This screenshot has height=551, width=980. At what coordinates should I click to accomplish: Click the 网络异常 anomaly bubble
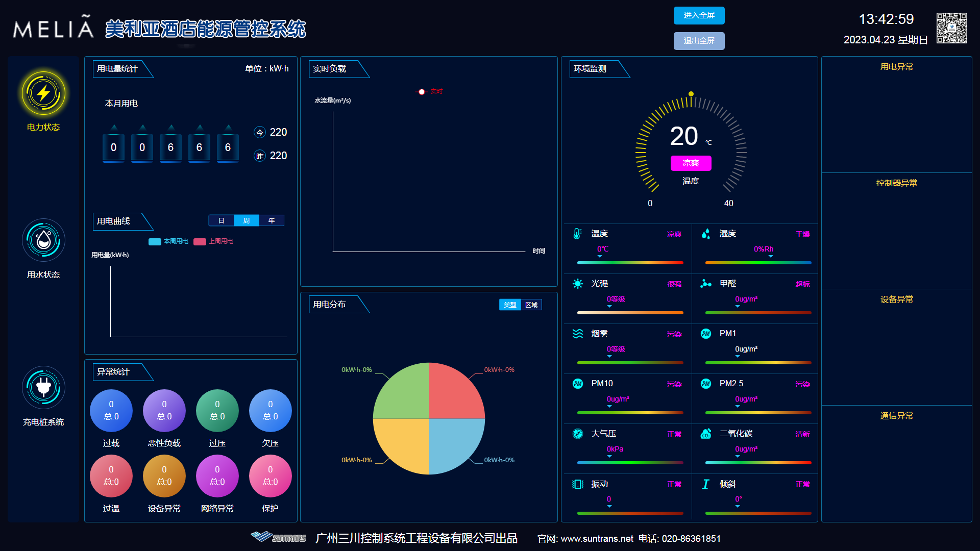click(x=217, y=476)
